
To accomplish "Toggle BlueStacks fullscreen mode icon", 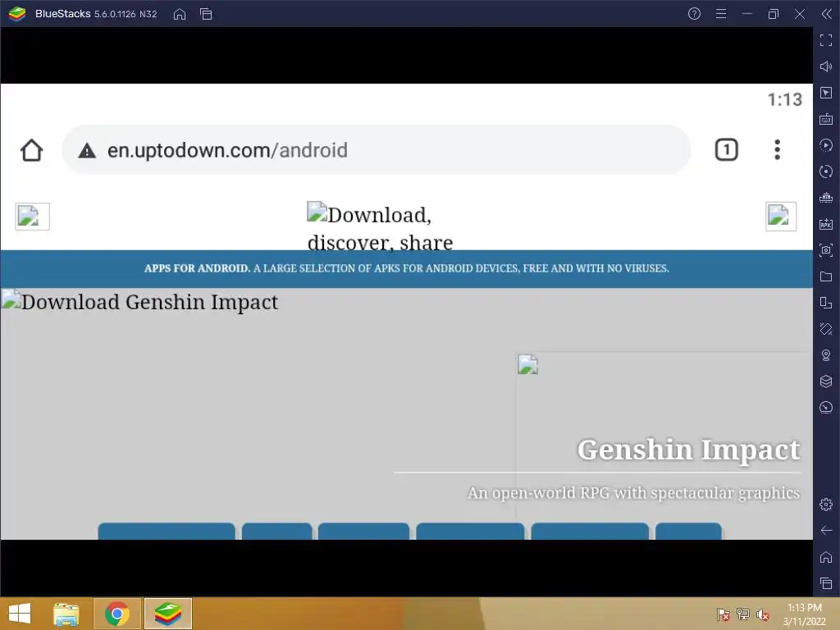I will [x=825, y=40].
